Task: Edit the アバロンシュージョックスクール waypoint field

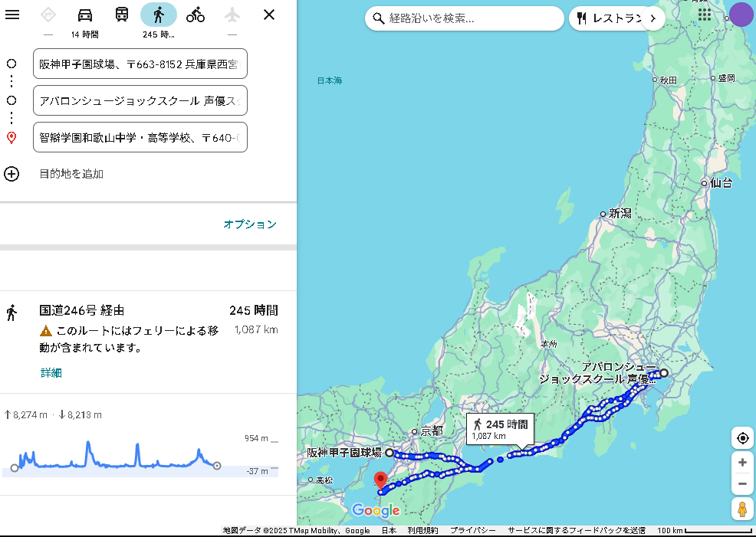Action: (140, 100)
